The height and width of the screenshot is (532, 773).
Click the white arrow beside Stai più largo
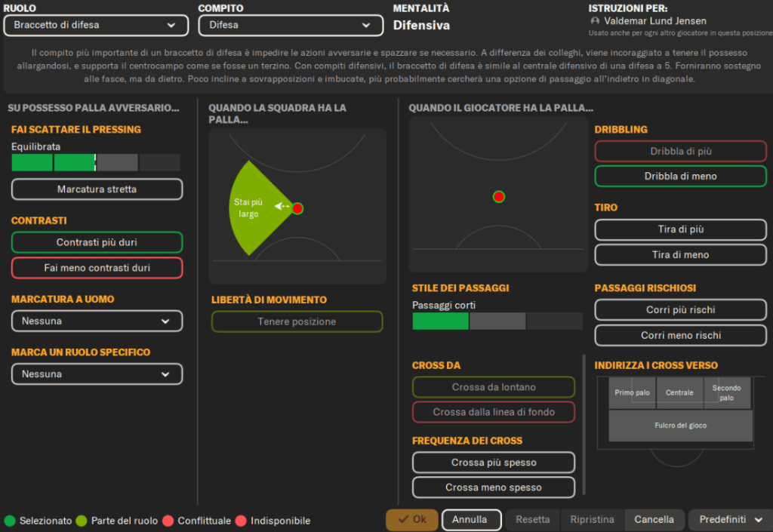click(x=282, y=206)
